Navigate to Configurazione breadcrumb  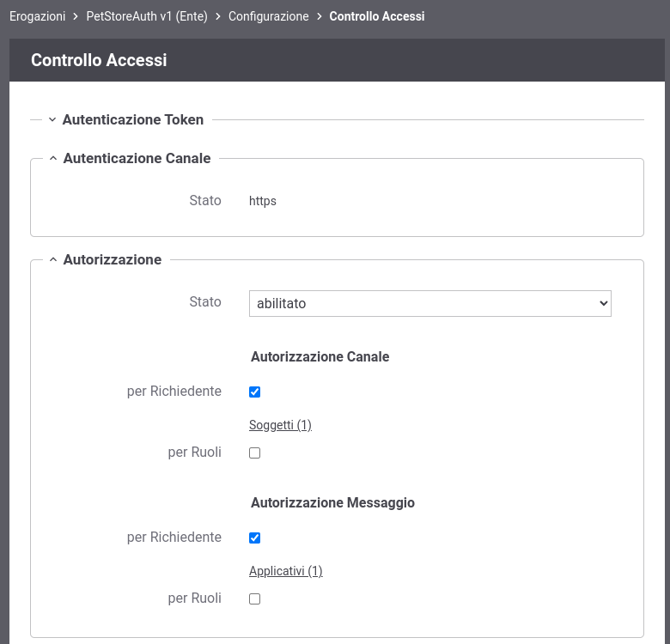[x=268, y=16]
